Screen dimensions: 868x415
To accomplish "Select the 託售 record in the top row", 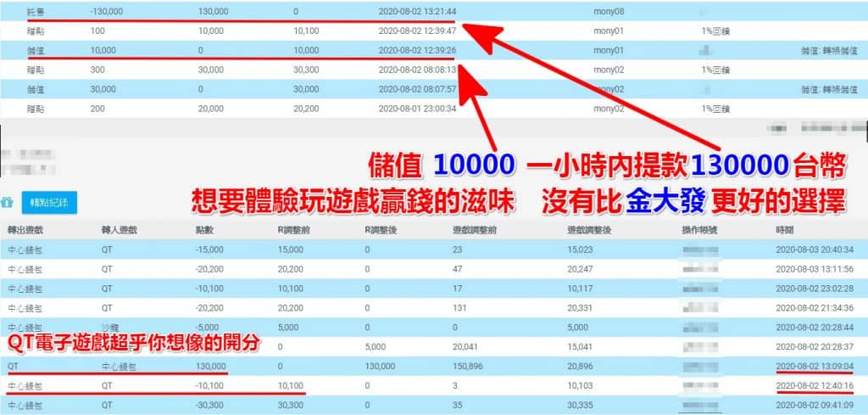I will click(x=35, y=12).
